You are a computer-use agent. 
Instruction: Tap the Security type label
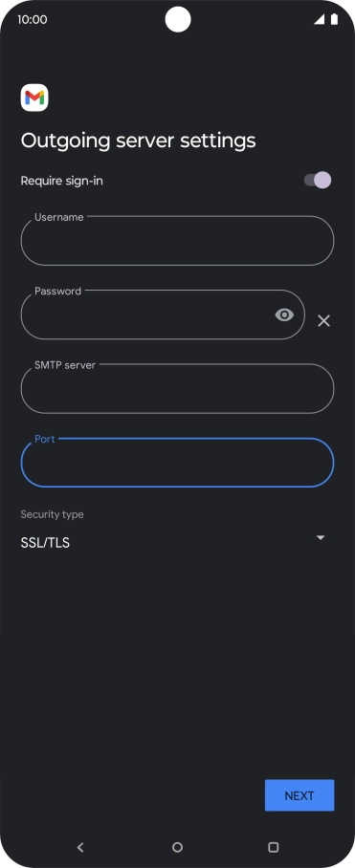click(x=52, y=514)
